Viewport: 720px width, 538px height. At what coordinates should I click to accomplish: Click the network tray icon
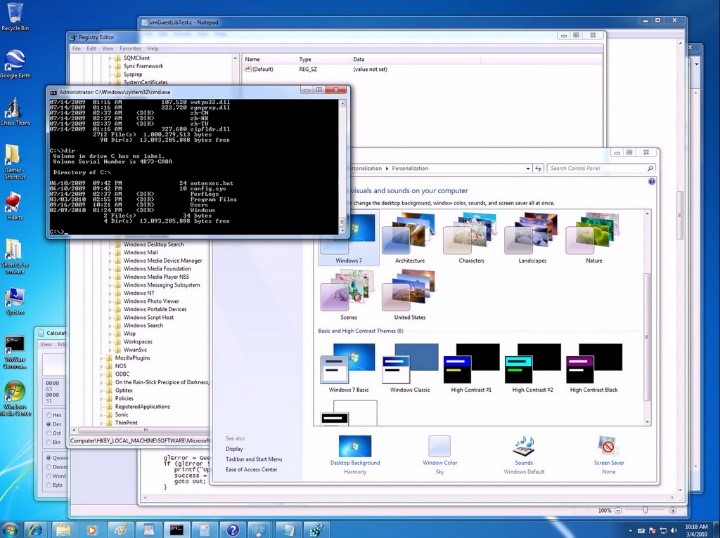click(x=663, y=530)
